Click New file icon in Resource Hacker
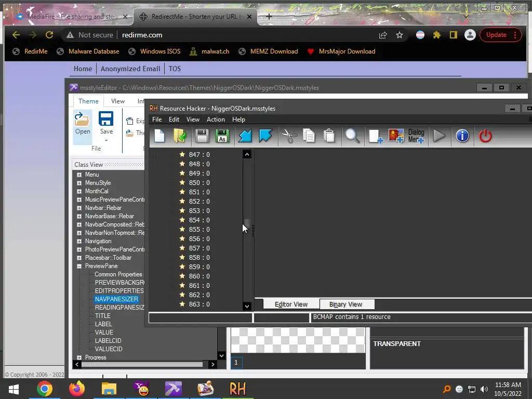 159,136
